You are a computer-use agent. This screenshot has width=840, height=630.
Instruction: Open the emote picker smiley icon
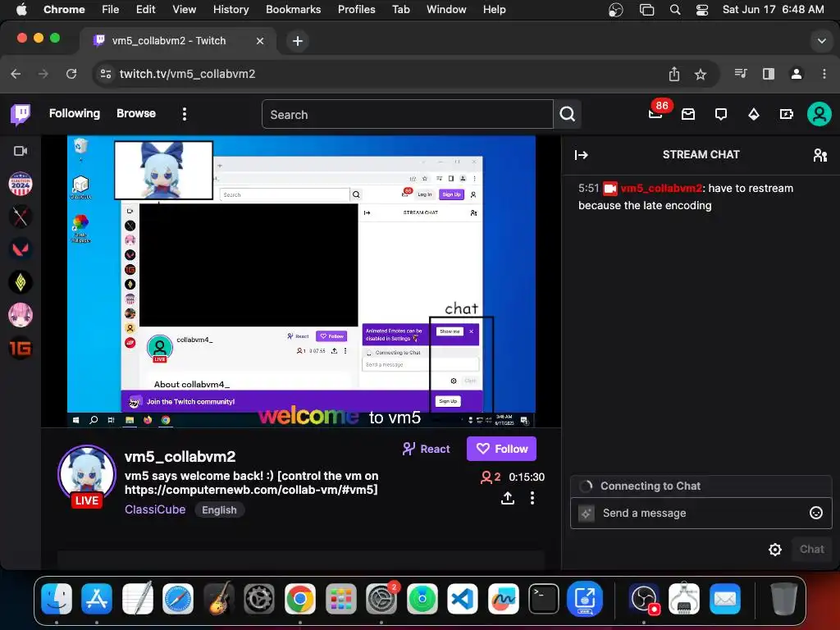tap(816, 513)
